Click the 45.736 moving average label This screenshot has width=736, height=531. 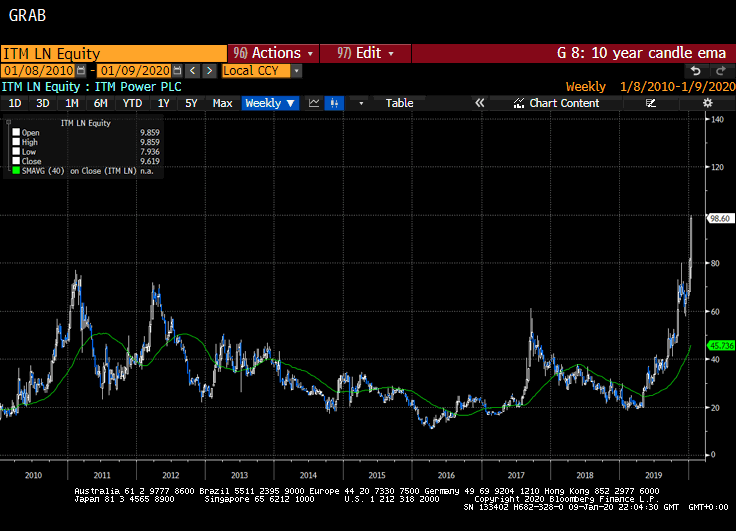click(721, 346)
